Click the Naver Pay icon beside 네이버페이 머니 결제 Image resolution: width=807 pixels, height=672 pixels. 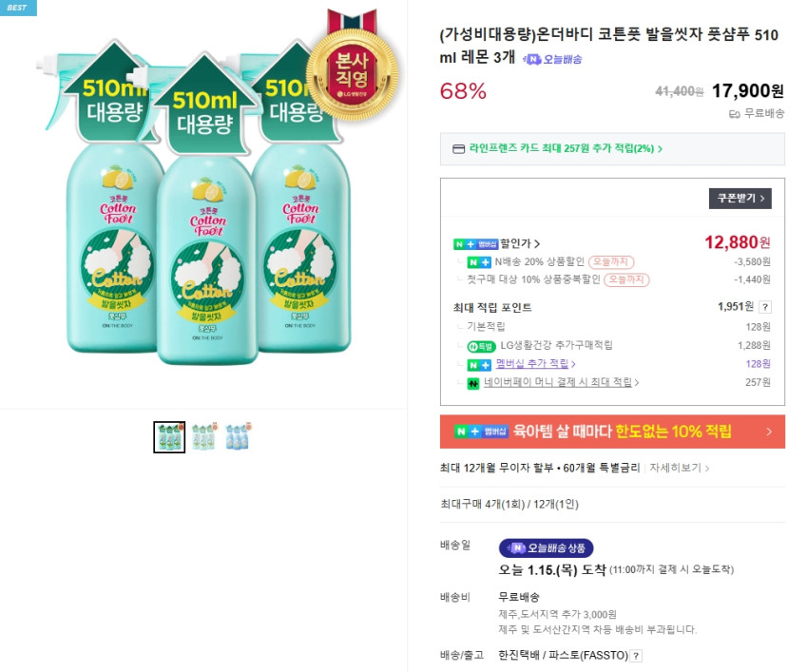click(472, 383)
